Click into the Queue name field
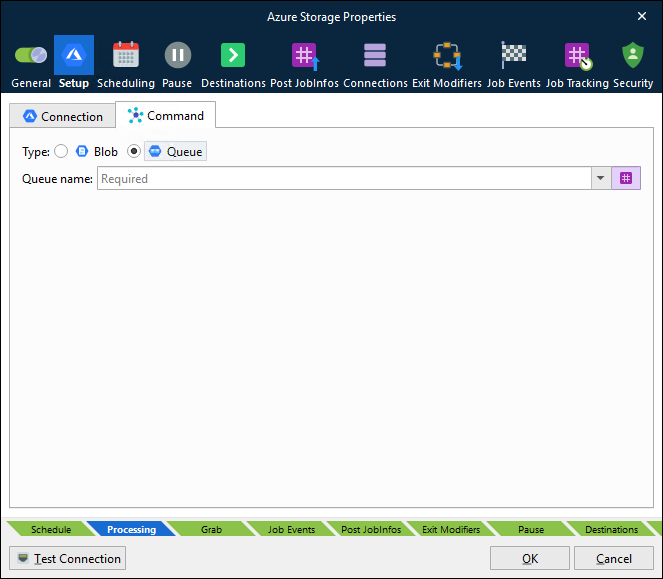Screen dimensions: 663x579 pyautogui.click(x=344, y=178)
